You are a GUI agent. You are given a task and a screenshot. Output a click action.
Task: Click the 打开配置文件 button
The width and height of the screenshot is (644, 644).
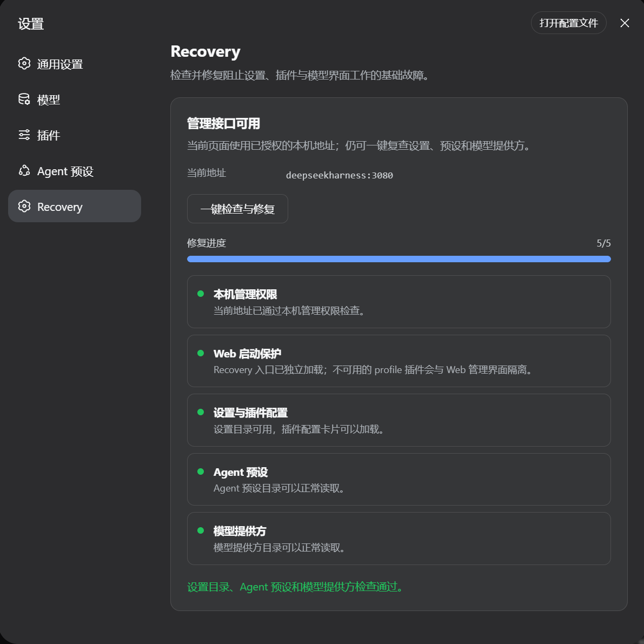568,23
